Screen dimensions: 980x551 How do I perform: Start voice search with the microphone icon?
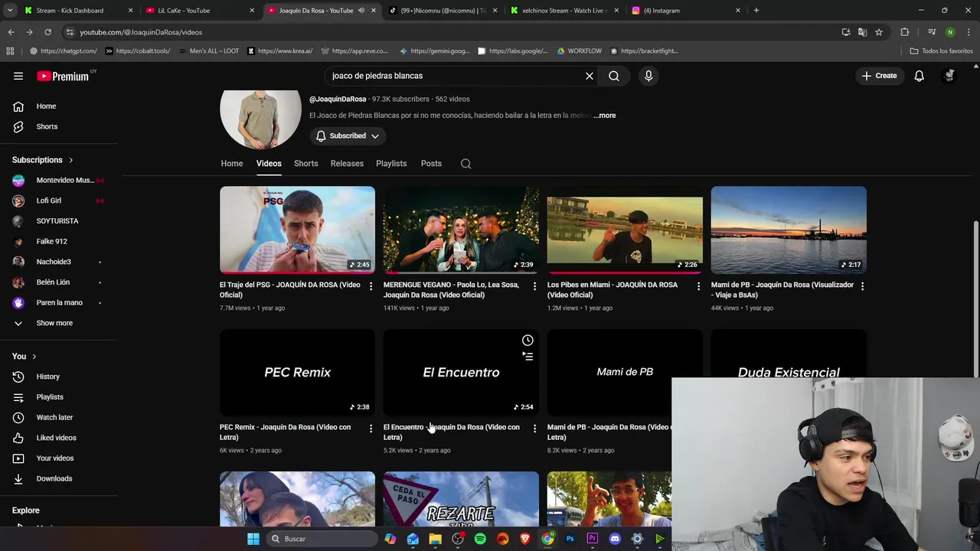coord(648,76)
